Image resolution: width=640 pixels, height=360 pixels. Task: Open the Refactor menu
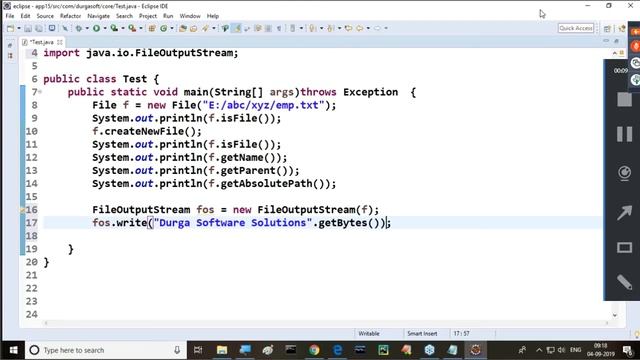coord(70,16)
